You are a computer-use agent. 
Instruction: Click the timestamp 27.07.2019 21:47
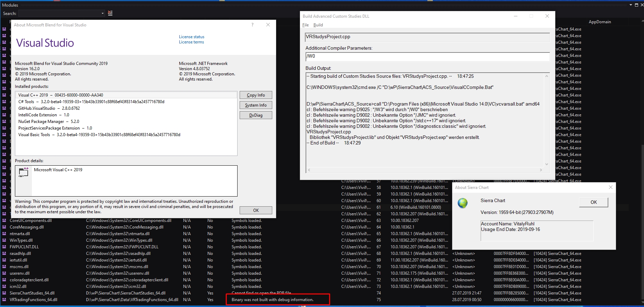tap(467, 293)
